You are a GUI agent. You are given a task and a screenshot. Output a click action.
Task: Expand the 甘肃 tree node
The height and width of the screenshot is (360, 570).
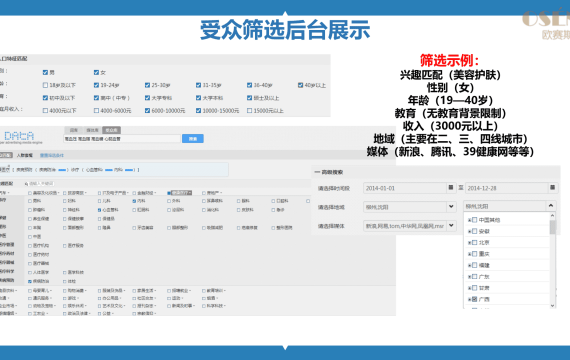tap(469, 288)
